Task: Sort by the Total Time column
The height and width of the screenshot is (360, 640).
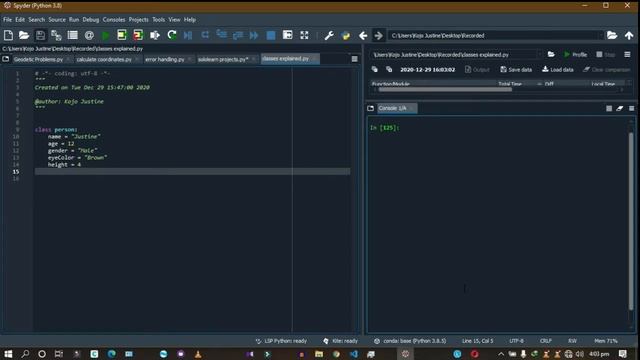Action: [510, 84]
